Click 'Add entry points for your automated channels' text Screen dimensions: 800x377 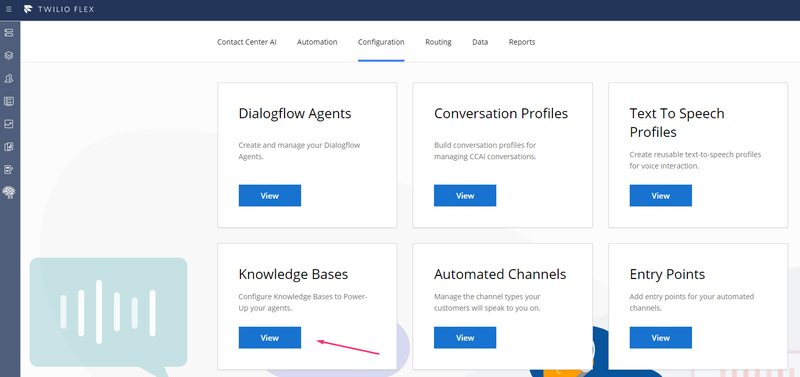coord(692,303)
